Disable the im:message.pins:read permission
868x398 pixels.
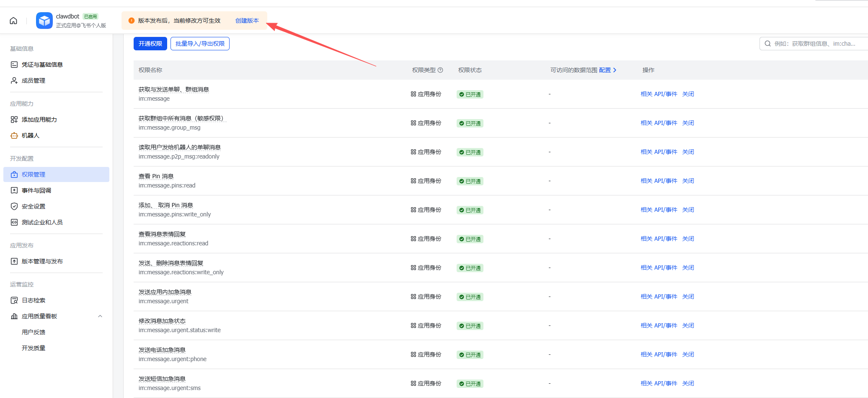click(688, 180)
